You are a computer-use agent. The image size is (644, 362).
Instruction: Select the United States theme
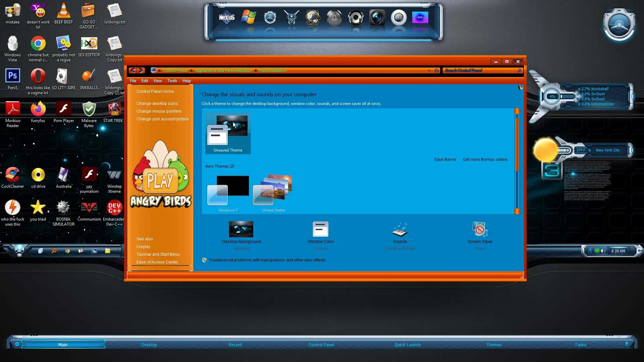273,193
